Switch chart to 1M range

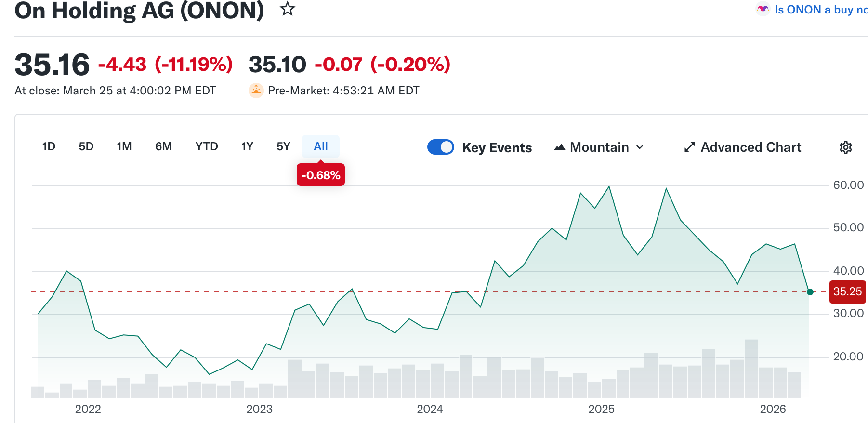(x=124, y=146)
